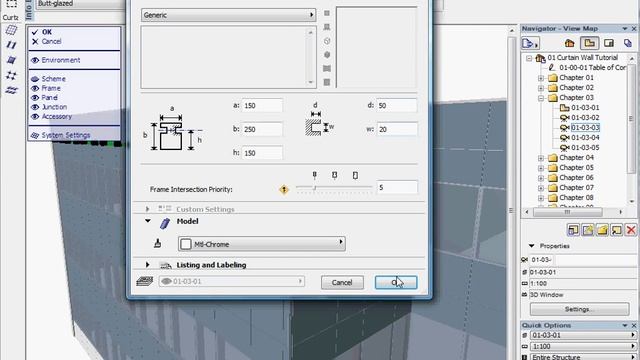The width and height of the screenshot is (640, 360).
Task: Open the Mtl-Chrome material dropdown
Action: coord(262,244)
